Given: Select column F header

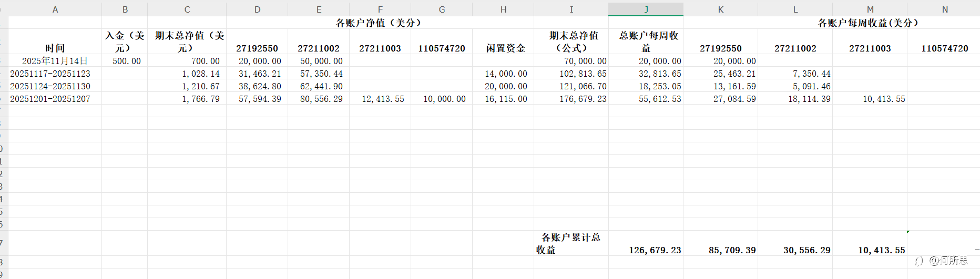Looking at the screenshot, I should click(380, 9).
